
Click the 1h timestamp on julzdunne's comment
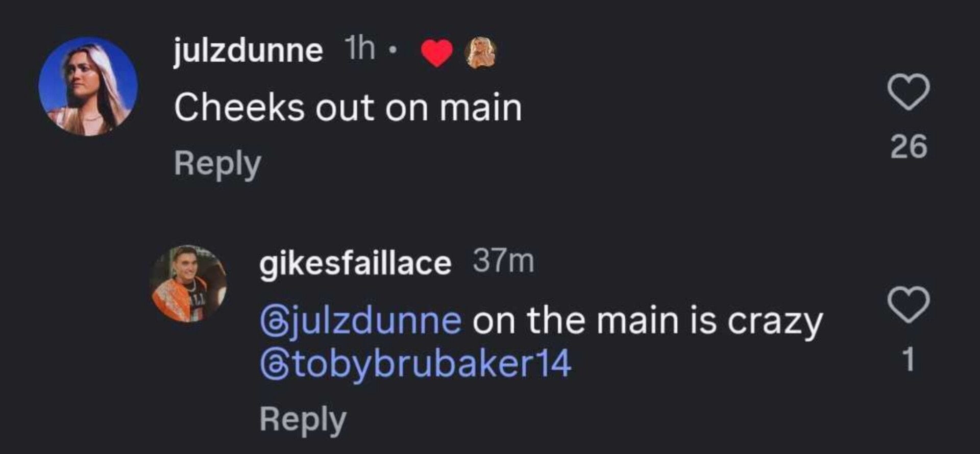[360, 49]
